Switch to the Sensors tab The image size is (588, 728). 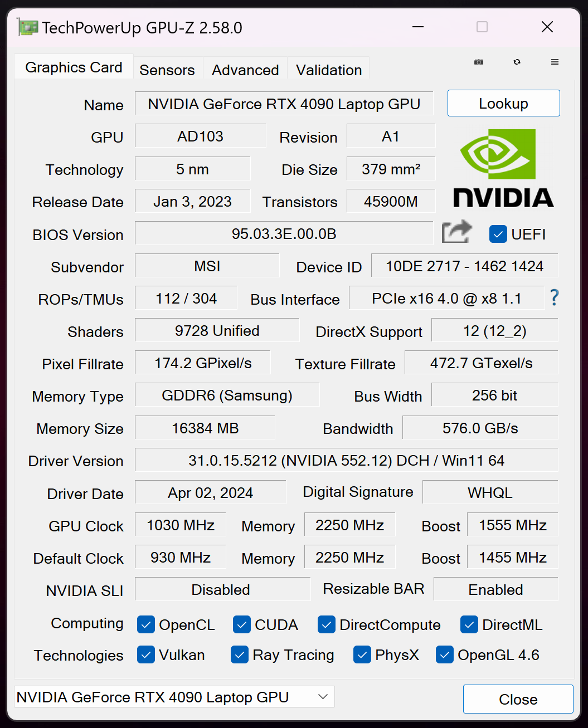tap(167, 70)
